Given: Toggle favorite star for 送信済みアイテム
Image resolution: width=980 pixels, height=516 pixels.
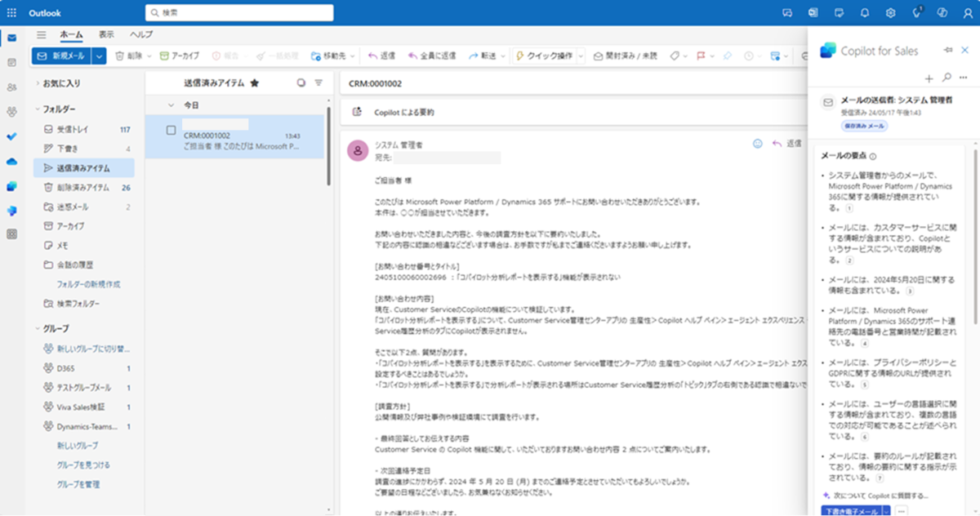Looking at the screenshot, I should tap(255, 82).
